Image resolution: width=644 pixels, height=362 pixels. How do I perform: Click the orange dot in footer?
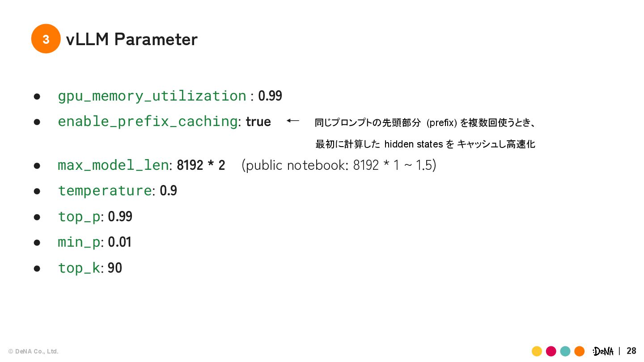pos(580,351)
